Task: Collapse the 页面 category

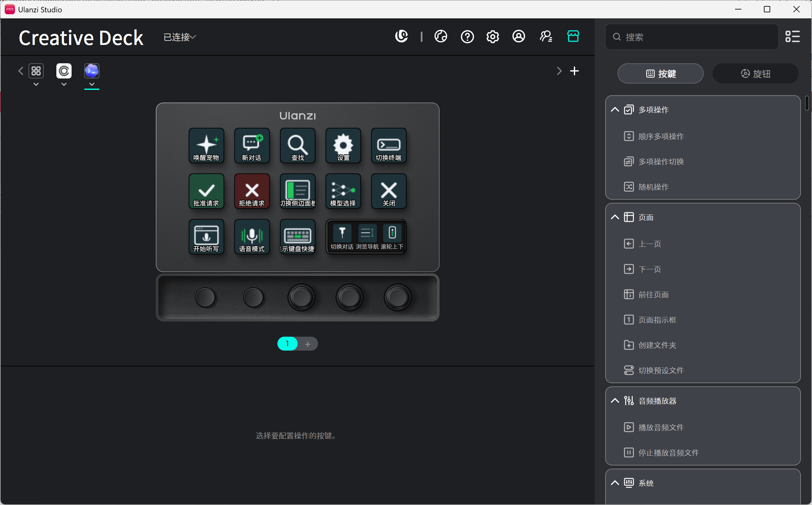Action: pos(615,217)
